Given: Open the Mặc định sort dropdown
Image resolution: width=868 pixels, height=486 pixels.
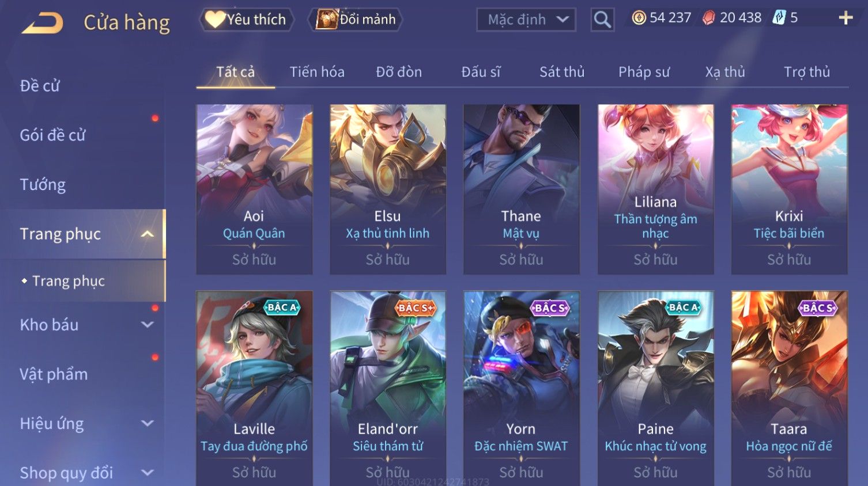Looking at the screenshot, I should pyautogui.click(x=526, y=20).
